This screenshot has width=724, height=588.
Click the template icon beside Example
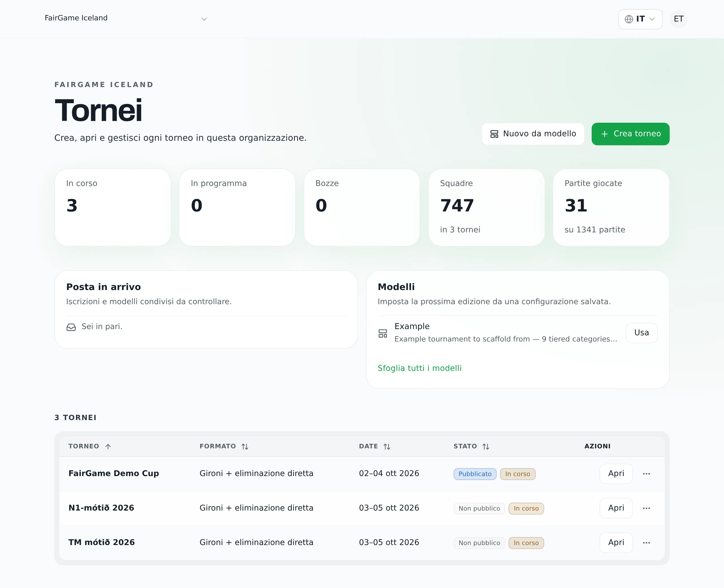point(382,333)
